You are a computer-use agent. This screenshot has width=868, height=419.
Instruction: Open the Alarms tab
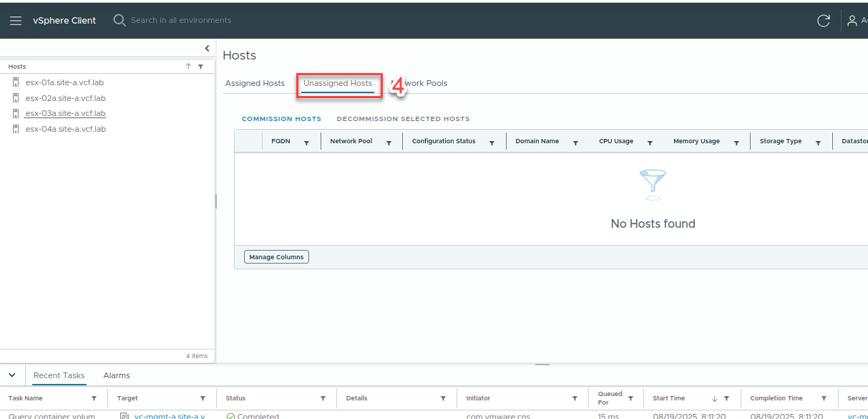click(x=116, y=375)
